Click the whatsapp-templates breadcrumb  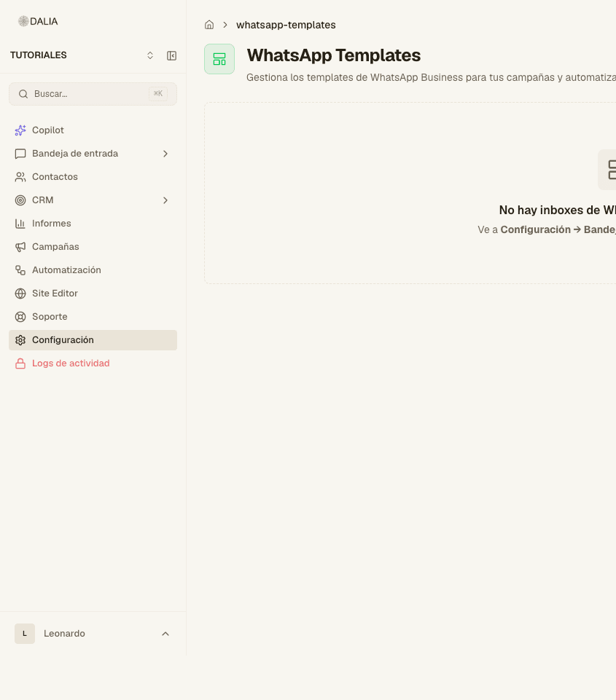(286, 25)
